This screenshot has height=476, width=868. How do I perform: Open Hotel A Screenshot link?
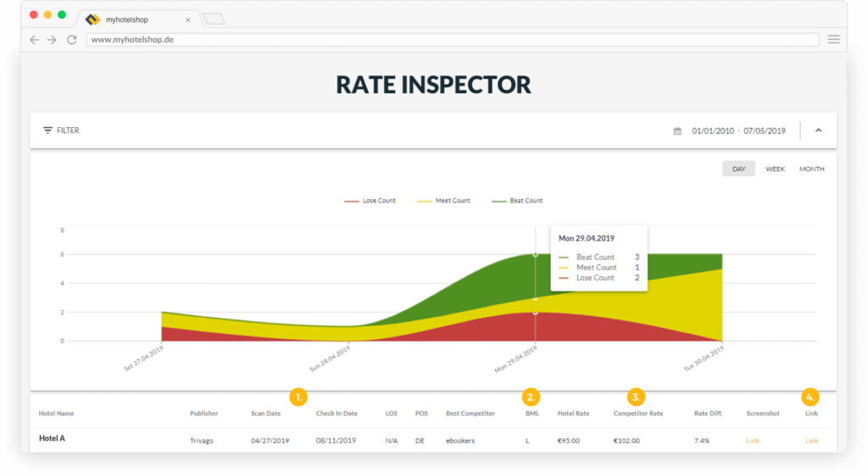pyautogui.click(x=753, y=440)
